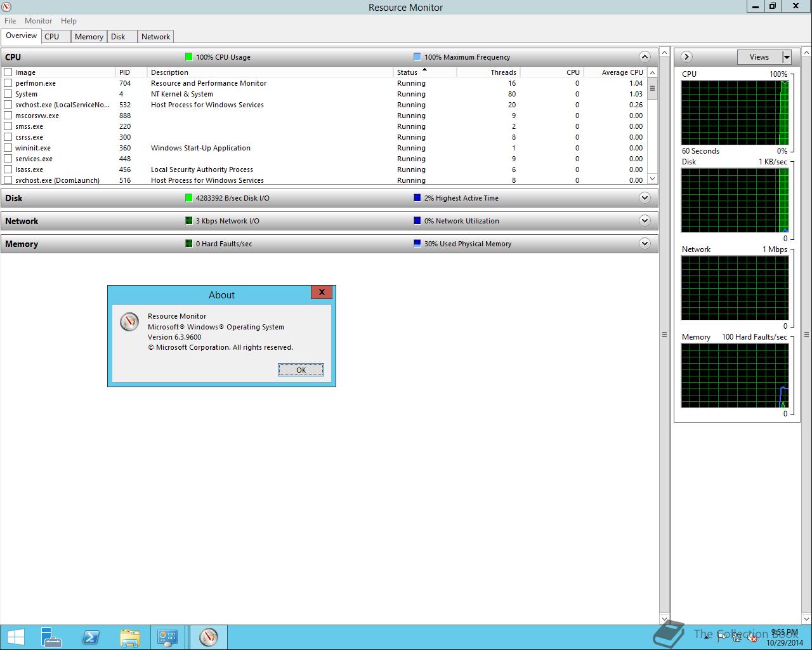The image size is (812, 650).
Task: Sort by the Description column
Action: (270, 72)
